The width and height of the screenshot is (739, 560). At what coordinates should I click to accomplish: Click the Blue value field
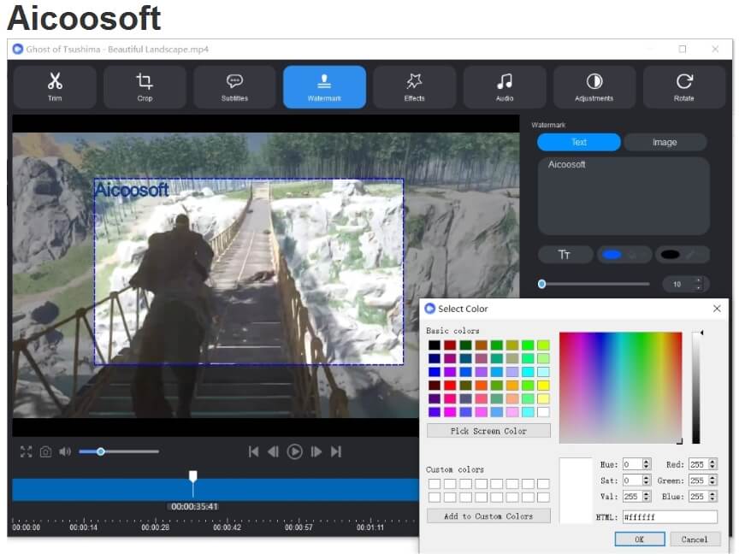(x=698, y=497)
